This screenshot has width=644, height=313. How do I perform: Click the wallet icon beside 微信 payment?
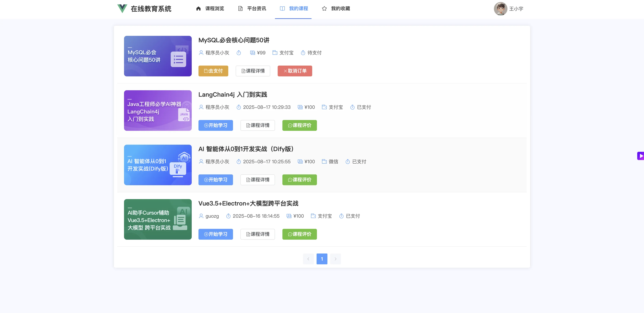324,162
